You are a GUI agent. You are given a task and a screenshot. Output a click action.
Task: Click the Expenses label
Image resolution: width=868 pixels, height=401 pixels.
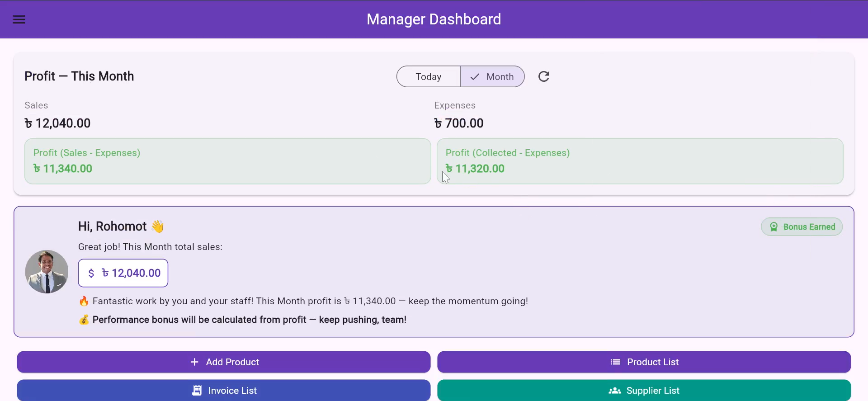(455, 105)
